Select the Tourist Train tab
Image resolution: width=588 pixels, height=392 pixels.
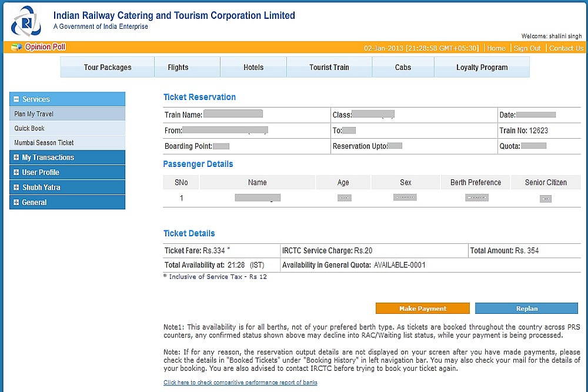(329, 68)
